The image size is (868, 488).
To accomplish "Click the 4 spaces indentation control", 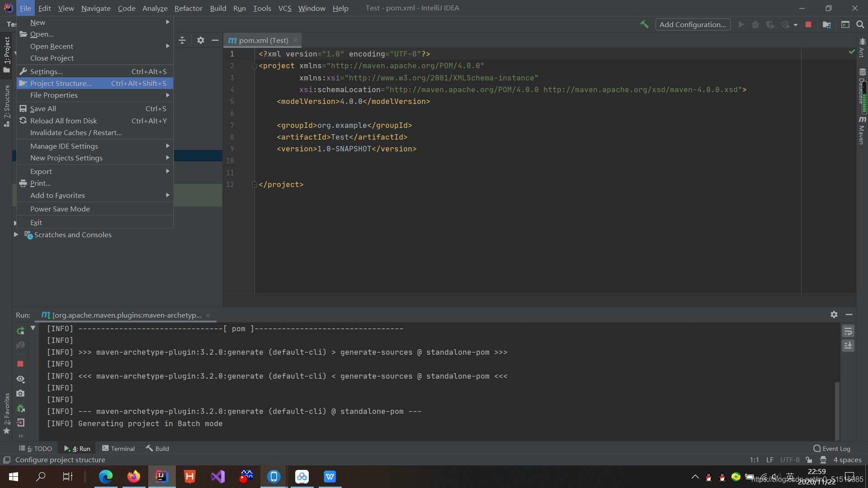I will click(847, 460).
